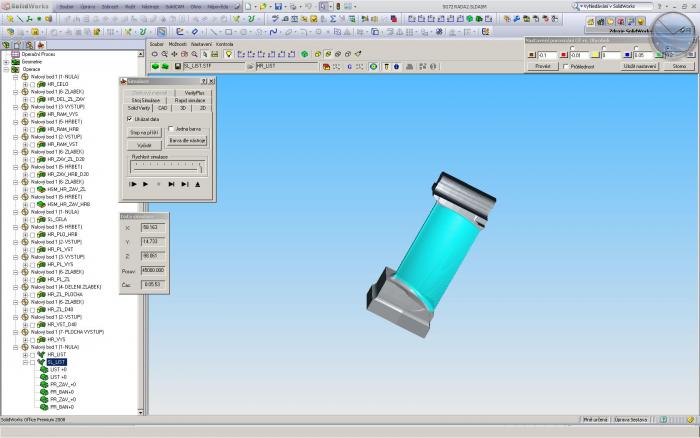The image size is (700, 438).
Task: Expand the HR_LIST operation
Action: point(25,355)
